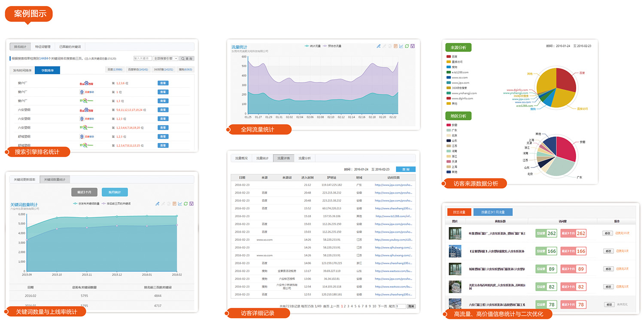
Task: Click purple save icon on 关键词数量统计 chart
Action: (x=191, y=203)
